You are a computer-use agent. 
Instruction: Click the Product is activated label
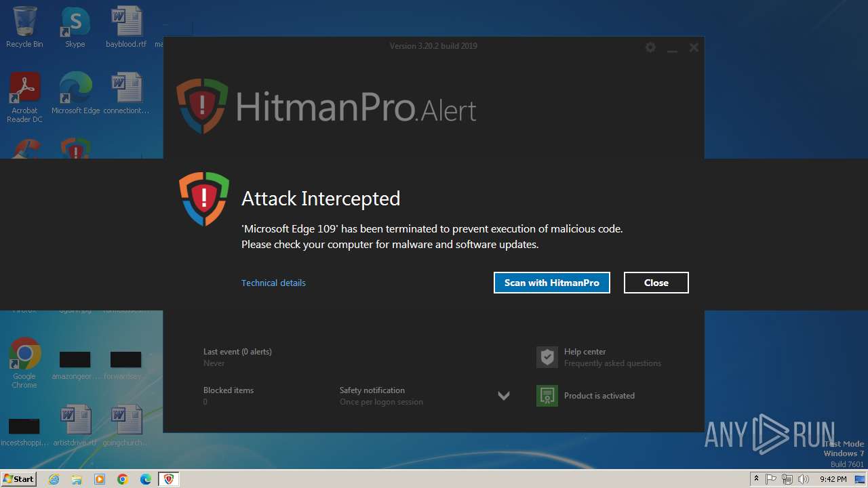tap(599, 396)
